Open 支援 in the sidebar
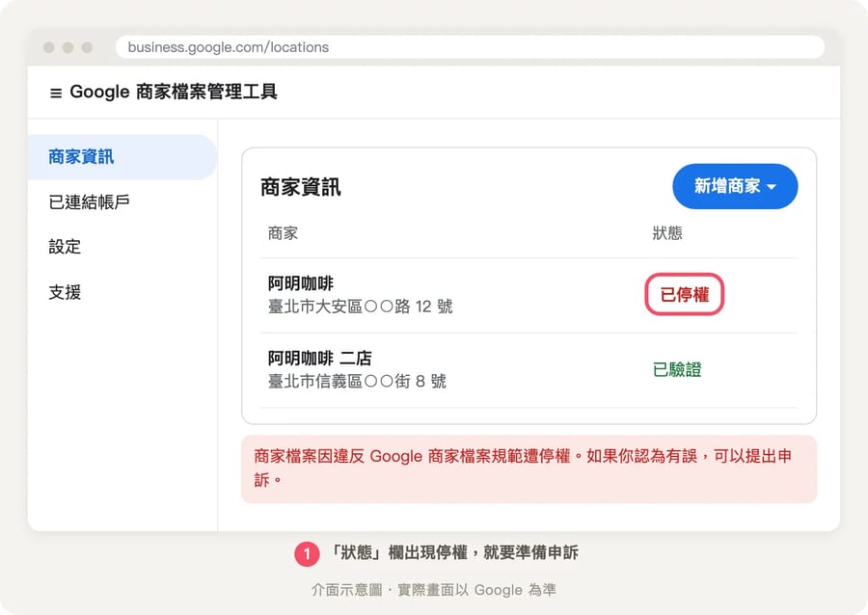 tap(65, 292)
